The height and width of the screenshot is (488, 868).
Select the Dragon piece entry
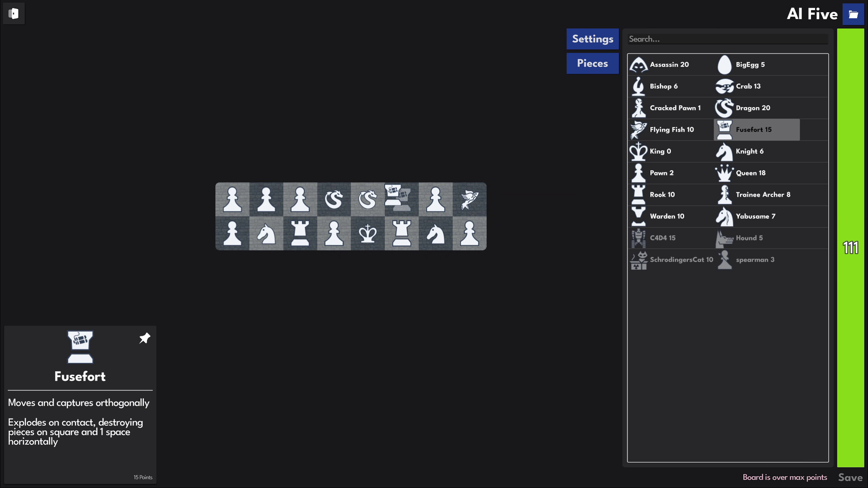click(753, 108)
